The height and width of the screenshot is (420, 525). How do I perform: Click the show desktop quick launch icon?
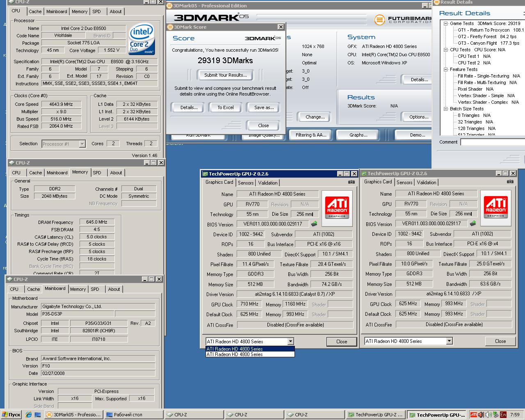(38, 415)
